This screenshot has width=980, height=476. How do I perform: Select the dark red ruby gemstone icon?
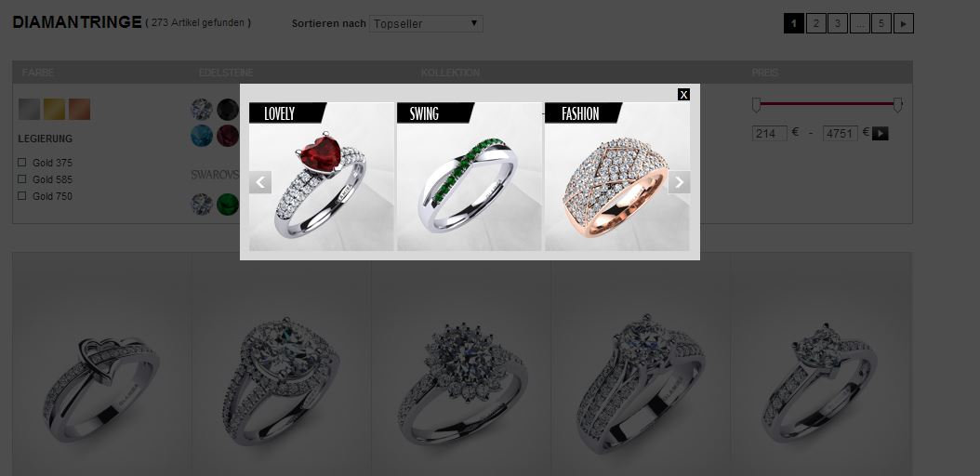click(228, 136)
